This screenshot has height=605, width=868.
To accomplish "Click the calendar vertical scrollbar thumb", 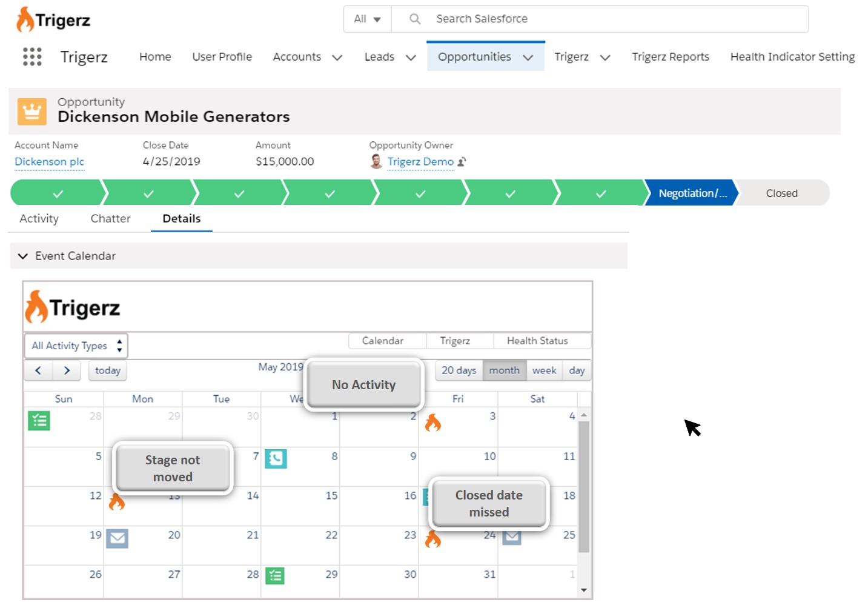I will tap(584, 487).
